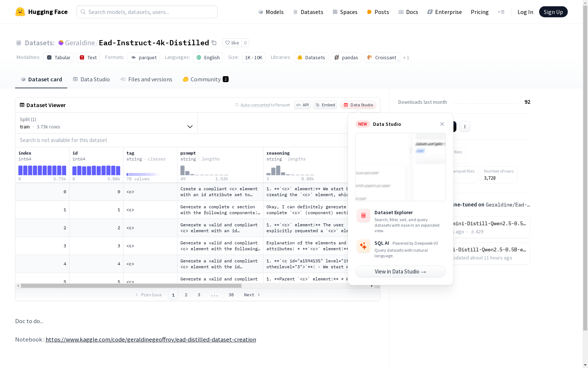Click the pandas library tag
This screenshot has width=588, height=368.
point(346,57)
